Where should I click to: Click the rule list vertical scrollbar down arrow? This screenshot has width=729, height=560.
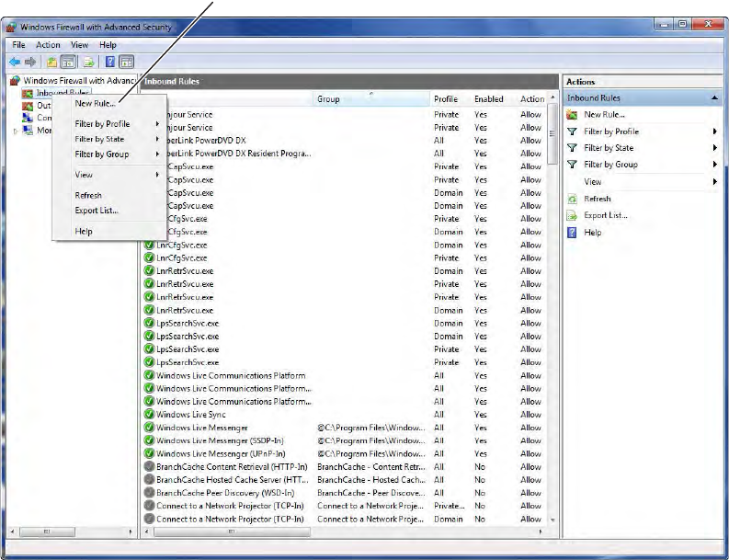(x=552, y=520)
